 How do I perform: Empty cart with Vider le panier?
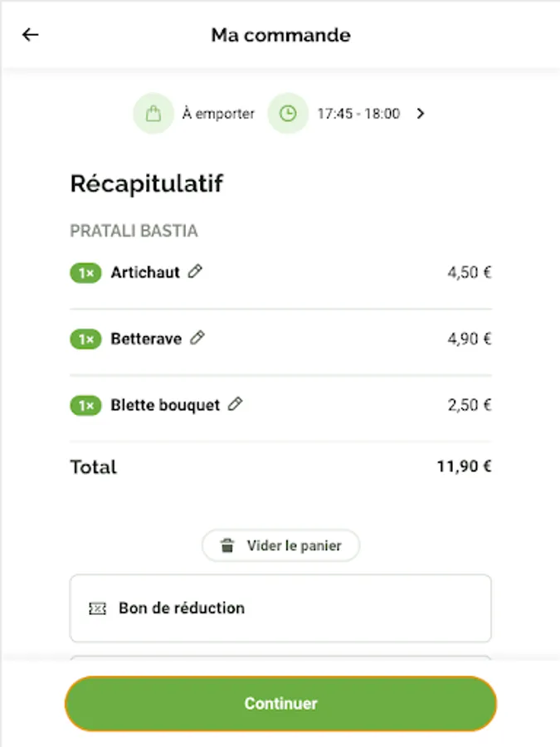281,546
